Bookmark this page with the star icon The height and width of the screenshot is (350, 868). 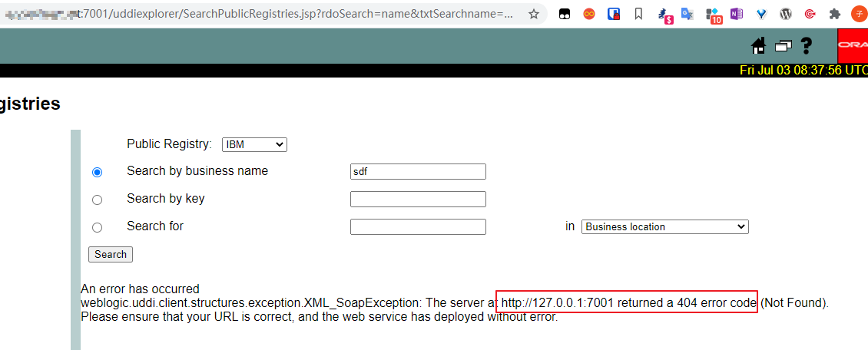click(534, 14)
